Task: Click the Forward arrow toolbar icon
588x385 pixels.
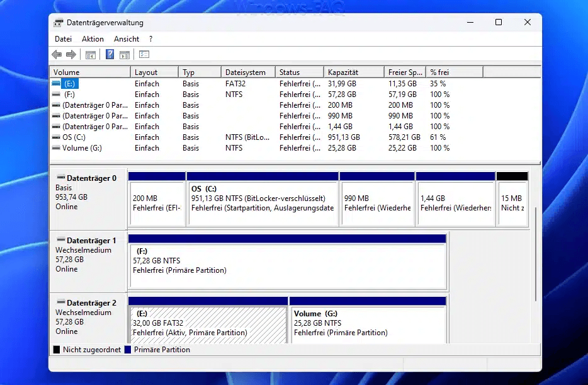Action: pyautogui.click(x=71, y=55)
